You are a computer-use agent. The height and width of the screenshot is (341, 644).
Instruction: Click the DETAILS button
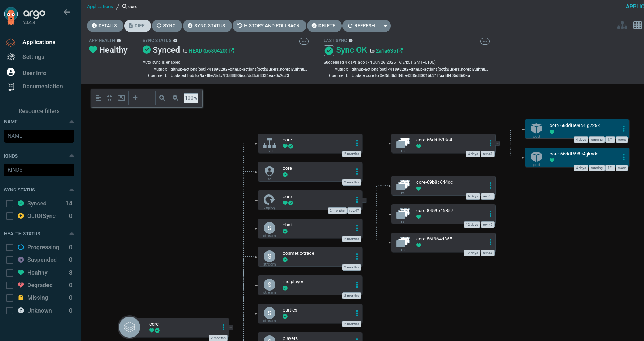pos(105,26)
